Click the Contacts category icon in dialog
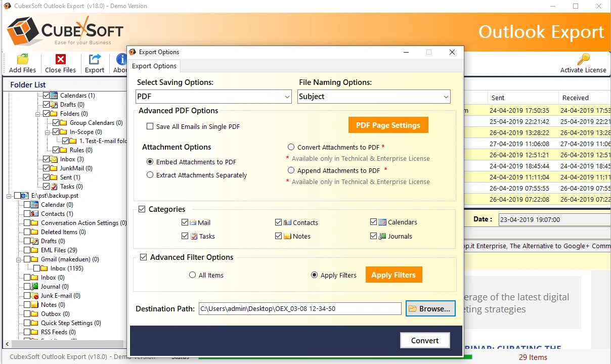This screenshot has width=611, height=364. 287,222
